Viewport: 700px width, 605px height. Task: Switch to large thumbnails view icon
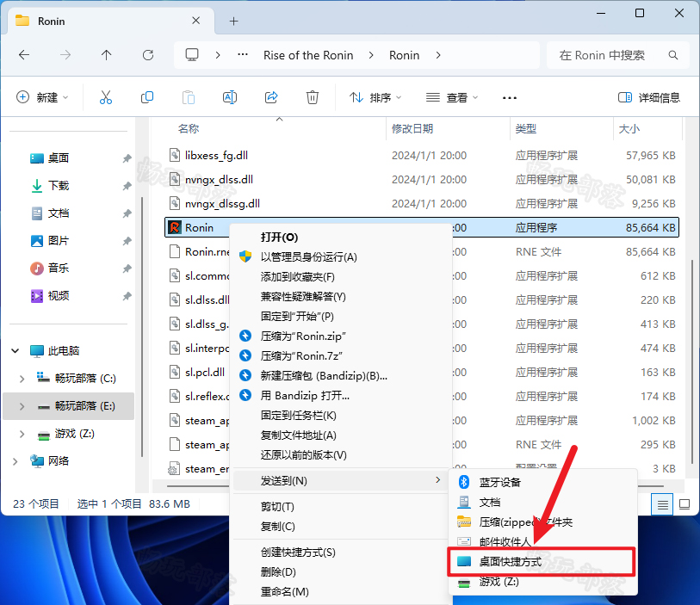[684, 504]
